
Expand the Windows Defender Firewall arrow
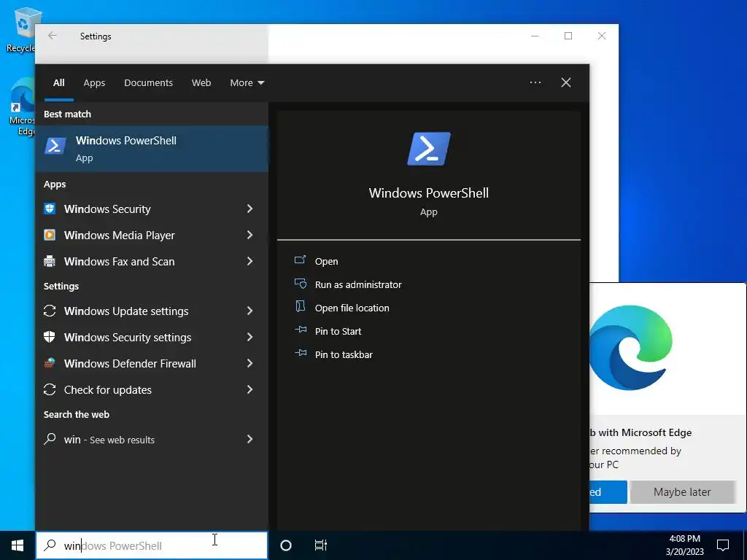pyautogui.click(x=249, y=363)
